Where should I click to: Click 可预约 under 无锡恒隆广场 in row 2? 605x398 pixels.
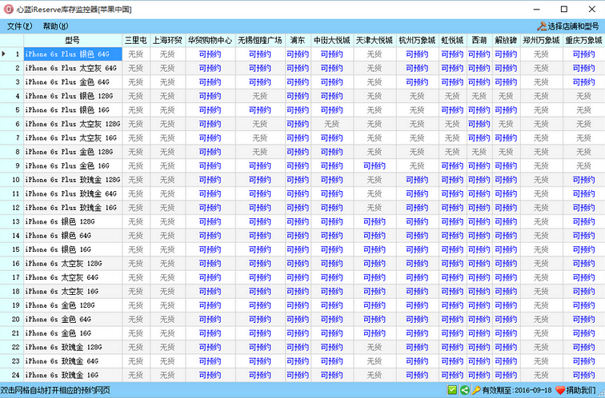pyautogui.click(x=260, y=68)
